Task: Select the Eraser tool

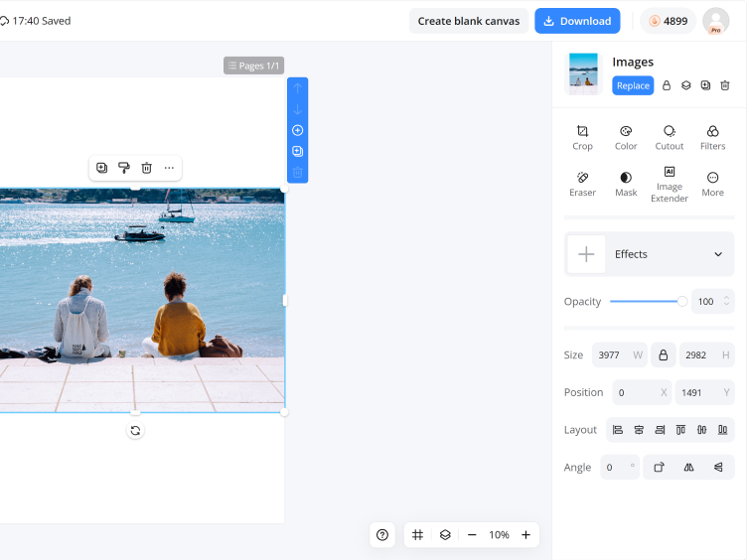Action: point(582,185)
